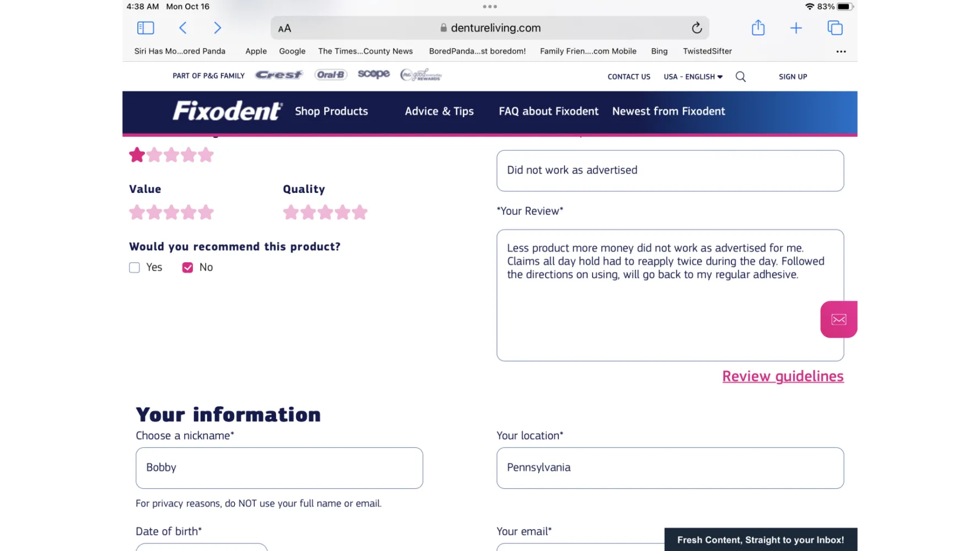This screenshot has height=551, width=980.
Task: Open a new tab with the plus icon
Action: pyautogui.click(x=796, y=28)
